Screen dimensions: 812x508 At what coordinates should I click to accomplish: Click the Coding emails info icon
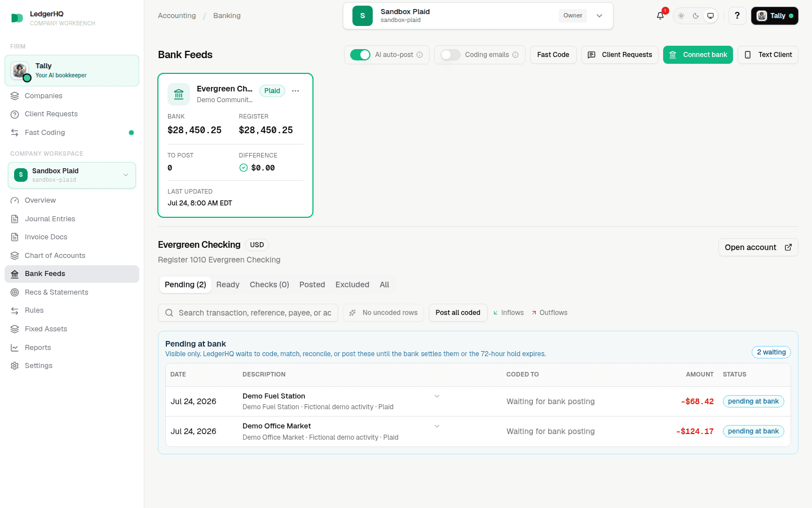click(515, 55)
